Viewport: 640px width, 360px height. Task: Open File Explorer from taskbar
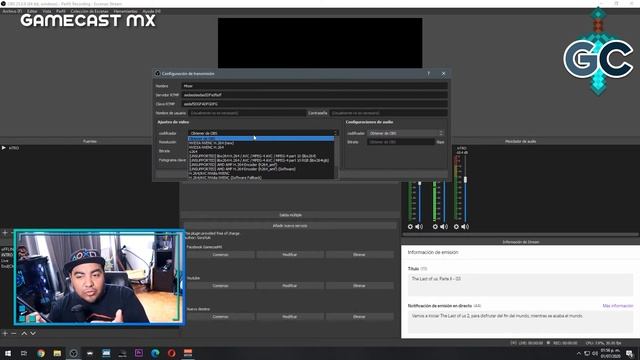click(x=57, y=353)
